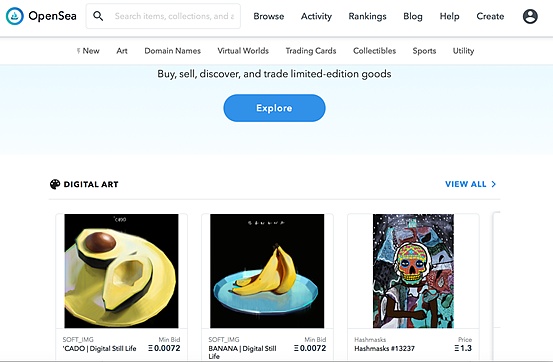
Task: Open the 'CADO avocado artwork thumbnail
Action: click(121, 271)
